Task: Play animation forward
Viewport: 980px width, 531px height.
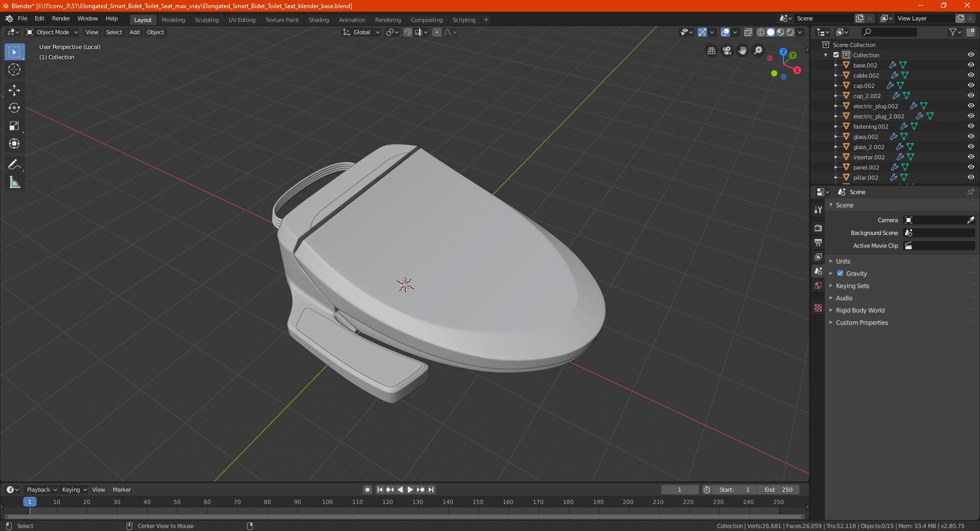Action: click(x=410, y=490)
